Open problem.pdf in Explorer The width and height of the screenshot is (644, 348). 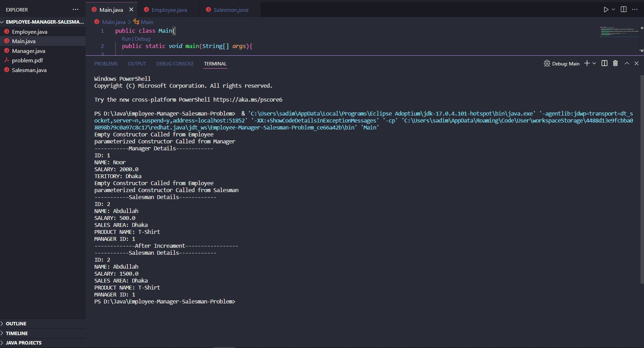43,60
